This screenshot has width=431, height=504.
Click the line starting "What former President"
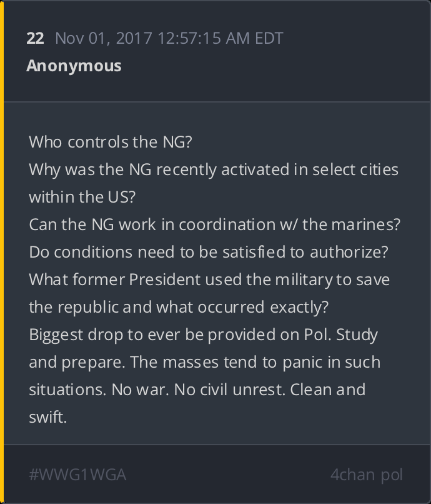click(x=209, y=280)
